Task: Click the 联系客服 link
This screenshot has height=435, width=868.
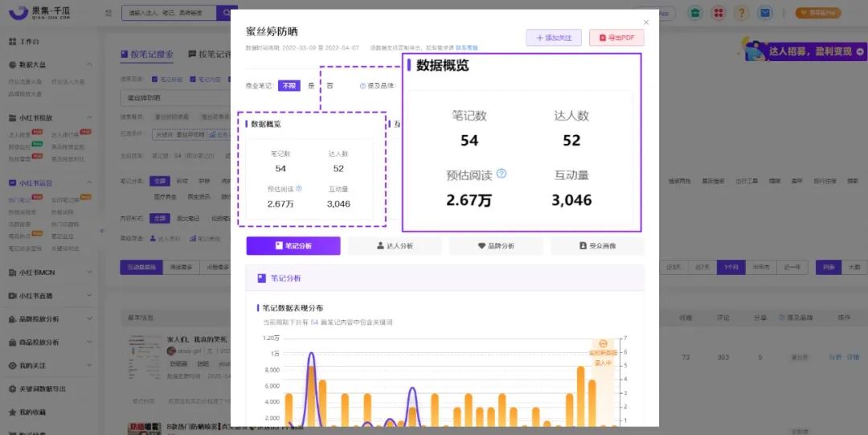Action: [467, 48]
